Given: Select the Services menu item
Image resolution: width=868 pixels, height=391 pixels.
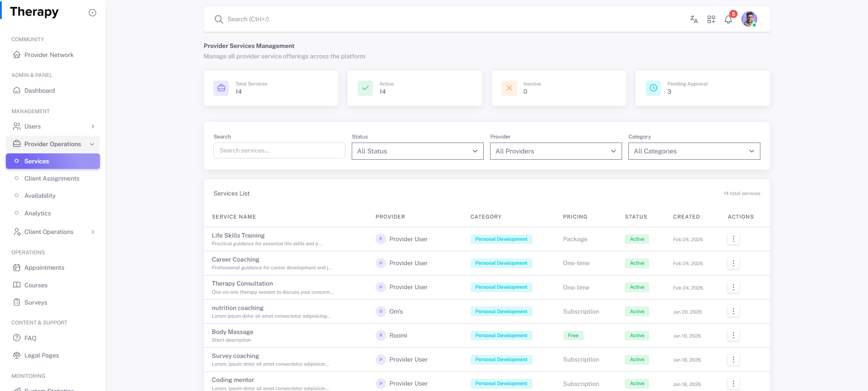Looking at the screenshot, I should (53, 161).
